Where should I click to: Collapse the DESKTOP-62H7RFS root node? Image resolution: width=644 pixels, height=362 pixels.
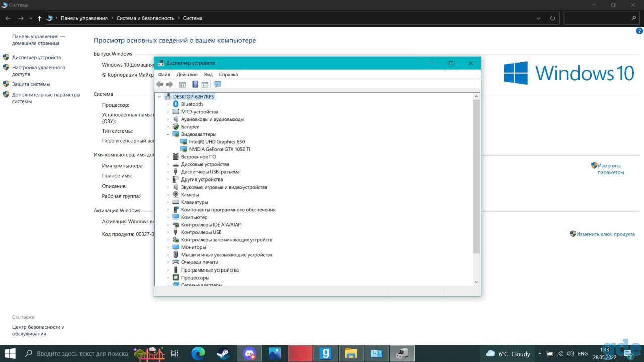160,97
